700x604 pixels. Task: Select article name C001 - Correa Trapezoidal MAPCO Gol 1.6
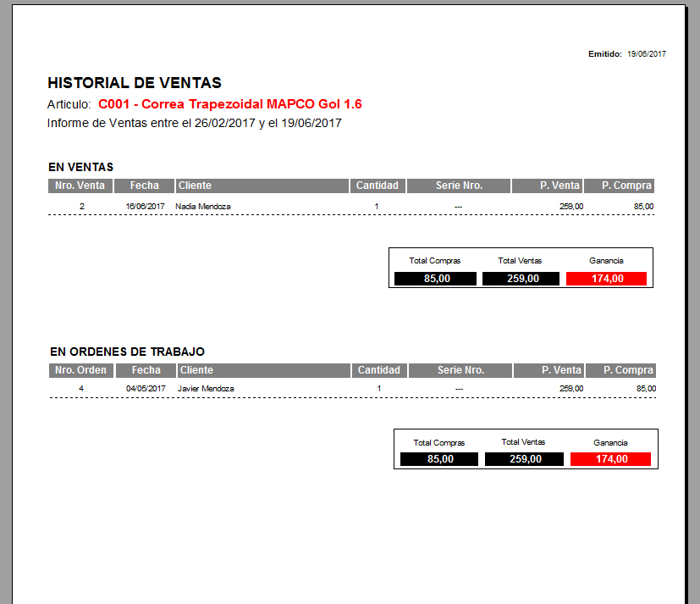point(230,104)
